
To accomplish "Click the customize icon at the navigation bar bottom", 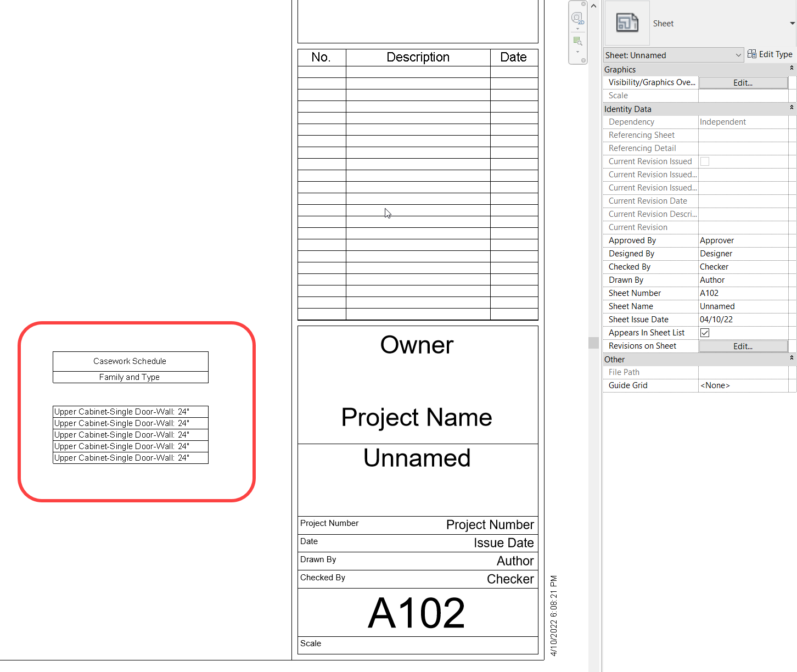I will (583, 60).
